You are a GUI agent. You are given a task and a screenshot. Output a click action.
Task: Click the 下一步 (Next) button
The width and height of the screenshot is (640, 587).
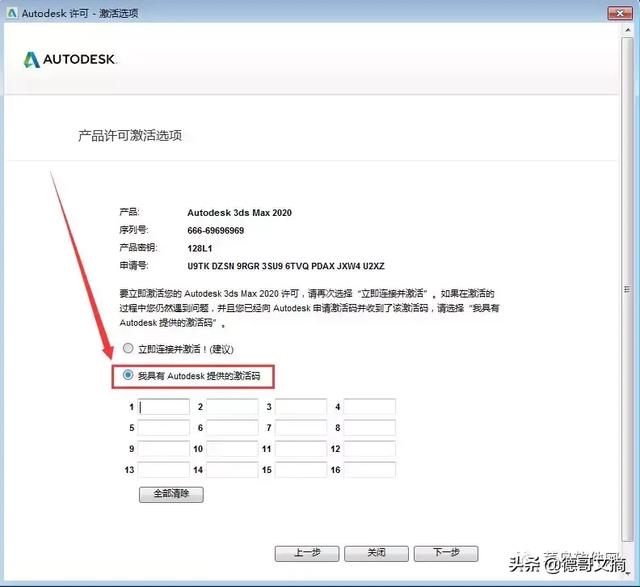pyautogui.click(x=446, y=554)
